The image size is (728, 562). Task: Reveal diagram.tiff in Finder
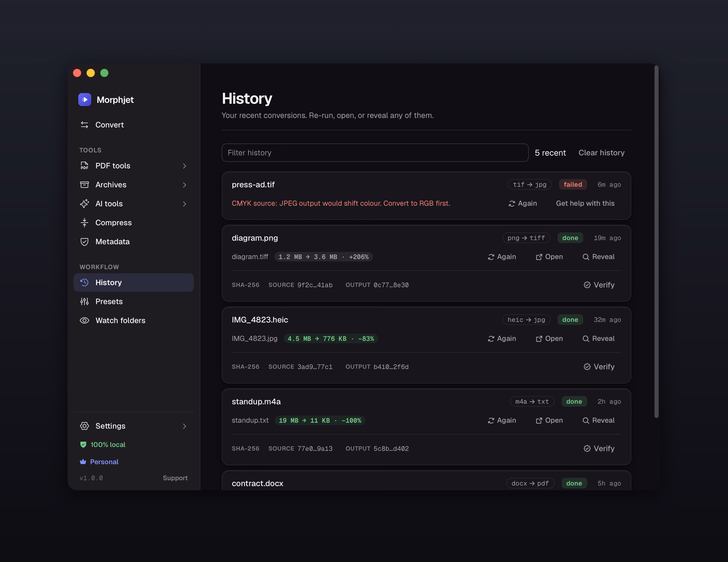click(x=598, y=257)
